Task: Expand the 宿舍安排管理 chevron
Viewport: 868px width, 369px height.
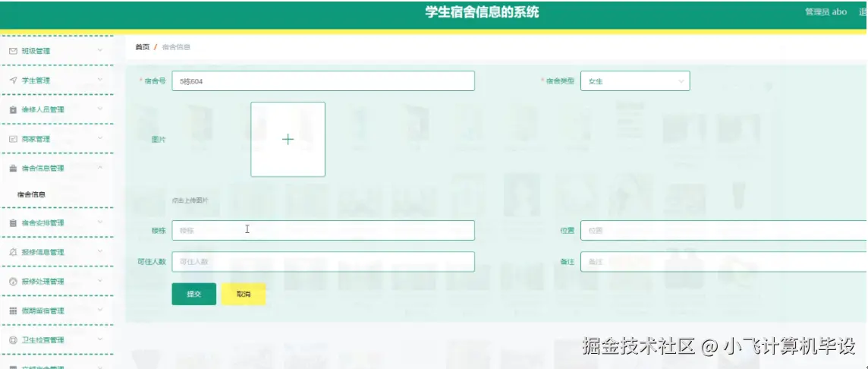Action: pyautogui.click(x=100, y=222)
